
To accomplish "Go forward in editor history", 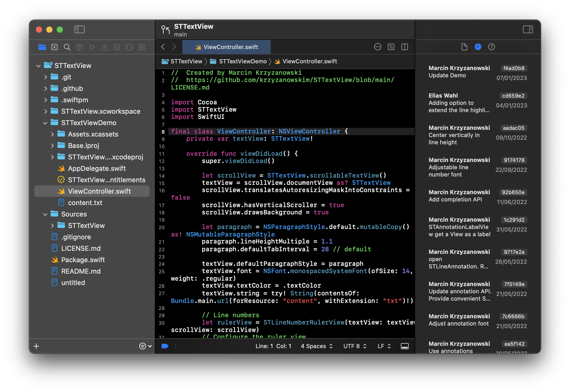I will tap(174, 47).
